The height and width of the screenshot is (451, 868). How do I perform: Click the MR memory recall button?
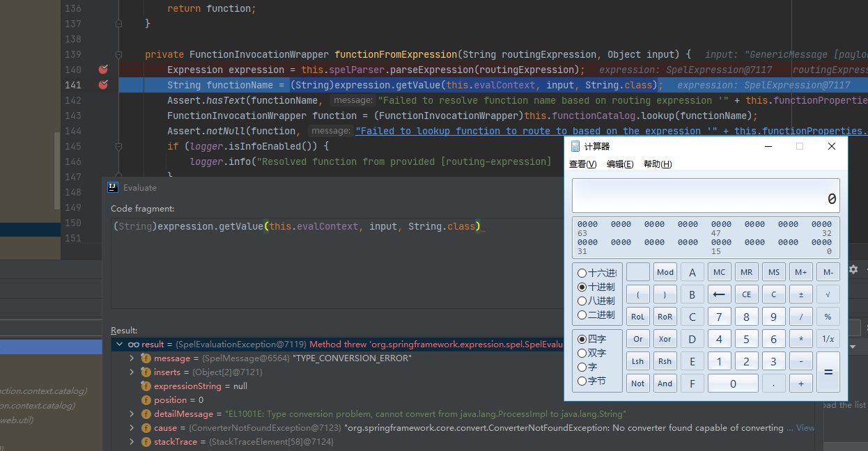click(746, 272)
